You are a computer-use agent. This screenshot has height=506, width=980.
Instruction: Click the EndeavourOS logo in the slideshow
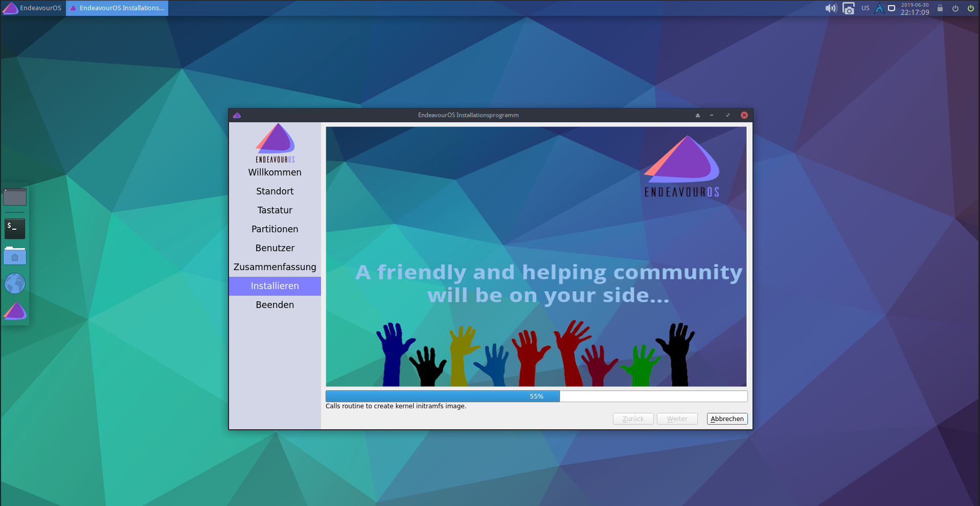coord(682,166)
